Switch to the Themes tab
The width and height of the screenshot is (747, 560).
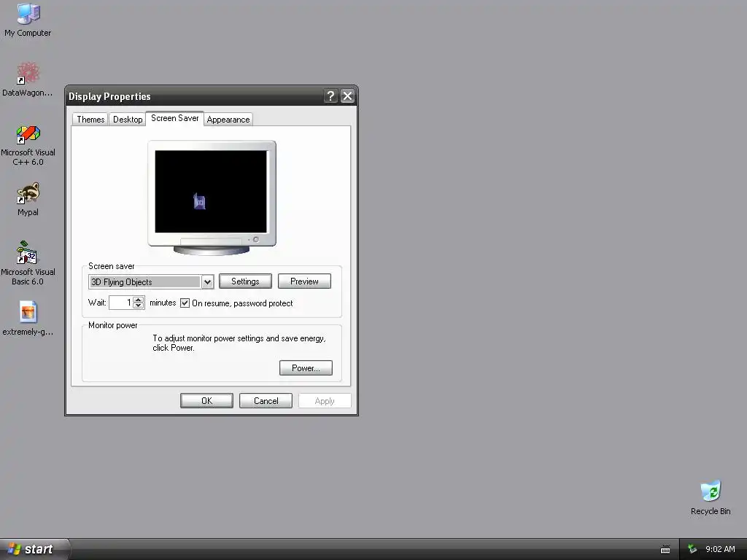[x=90, y=120]
